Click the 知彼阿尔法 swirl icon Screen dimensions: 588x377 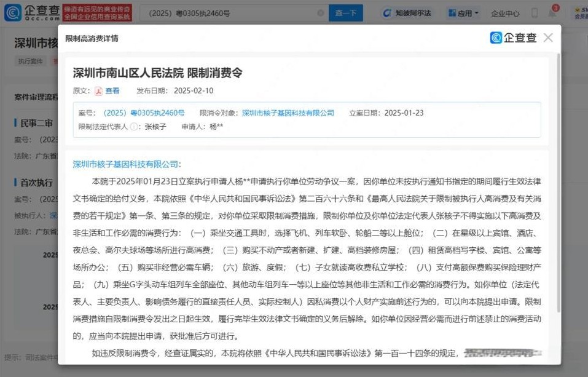[387, 13]
